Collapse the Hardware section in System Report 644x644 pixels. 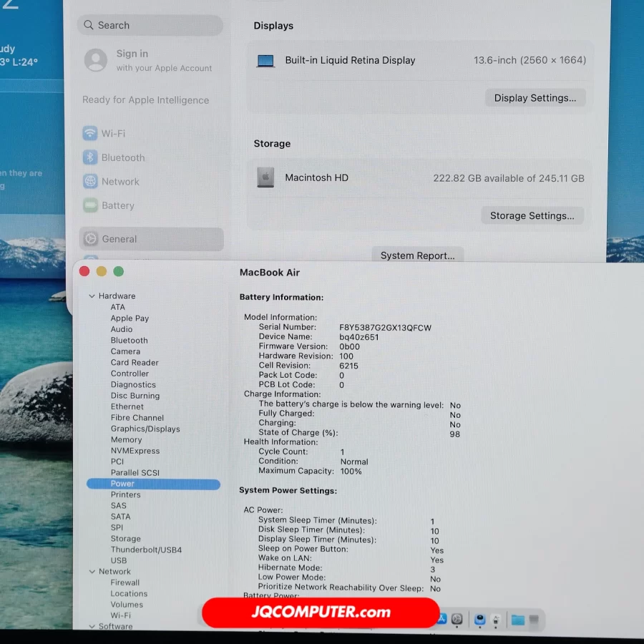92,296
